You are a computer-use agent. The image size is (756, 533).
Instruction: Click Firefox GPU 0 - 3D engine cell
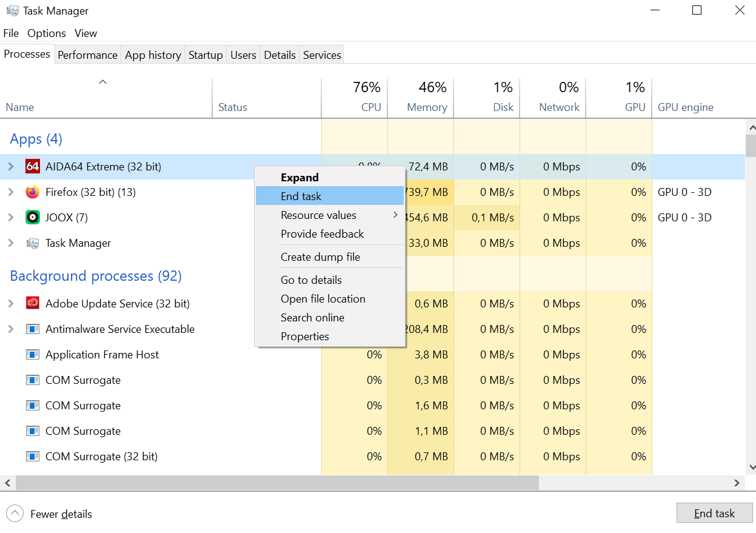(684, 192)
